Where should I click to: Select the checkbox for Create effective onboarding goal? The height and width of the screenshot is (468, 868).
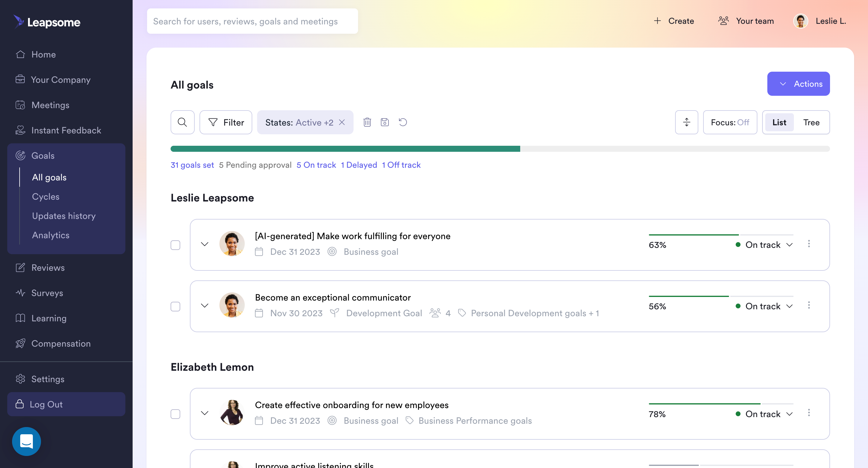[175, 414]
